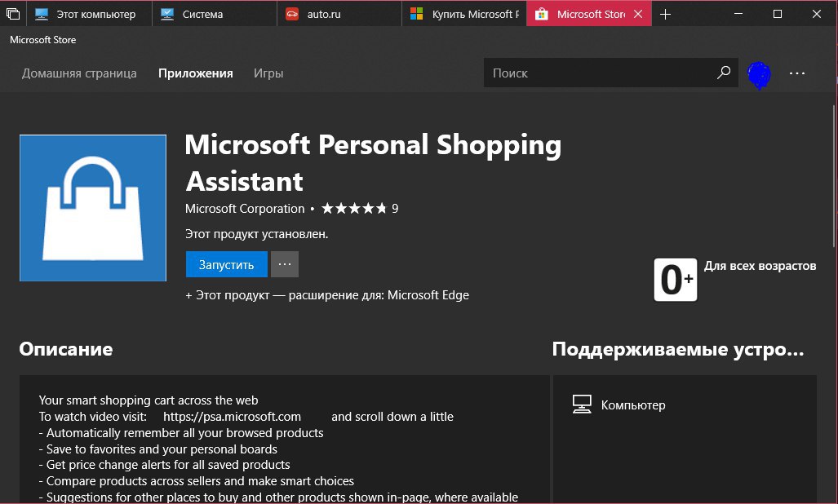The width and height of the screenshot is (838, 504).
Task: Switch to the Этот компьютер tab
Action: (89, 15)
